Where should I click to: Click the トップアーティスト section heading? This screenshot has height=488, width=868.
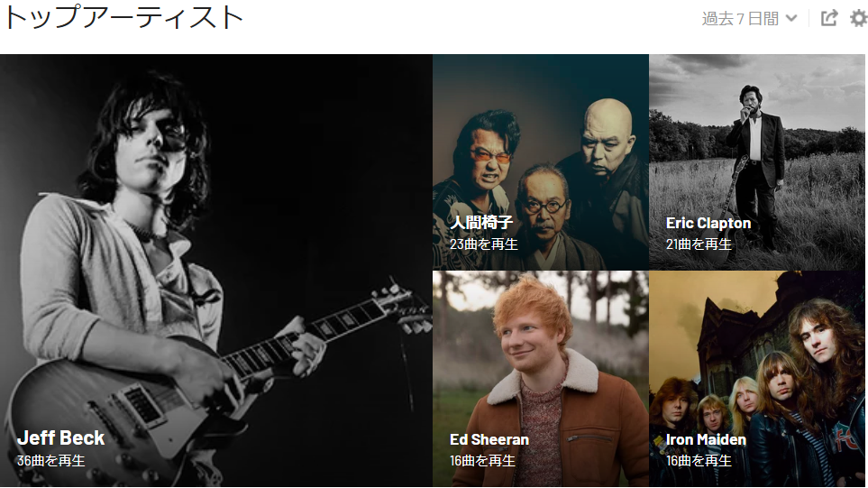pos(123,18)
